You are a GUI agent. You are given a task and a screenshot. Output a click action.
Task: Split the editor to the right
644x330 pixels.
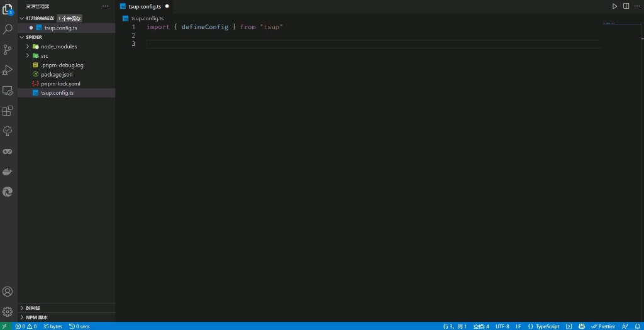tap(626, 6)
